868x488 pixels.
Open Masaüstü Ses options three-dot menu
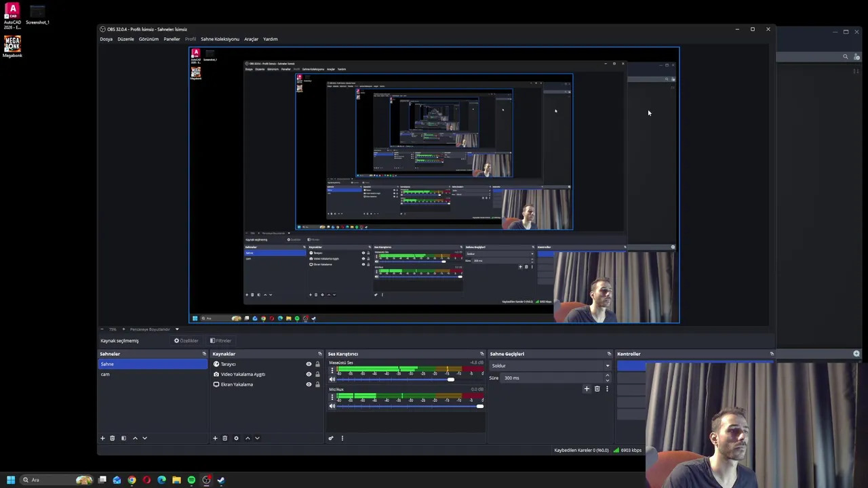point(332,370)
